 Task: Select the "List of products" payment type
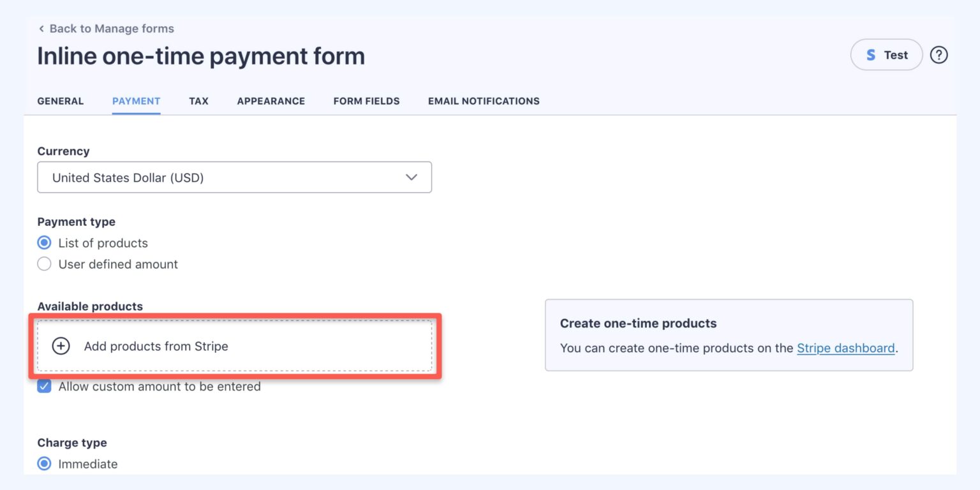click(44, 242)
